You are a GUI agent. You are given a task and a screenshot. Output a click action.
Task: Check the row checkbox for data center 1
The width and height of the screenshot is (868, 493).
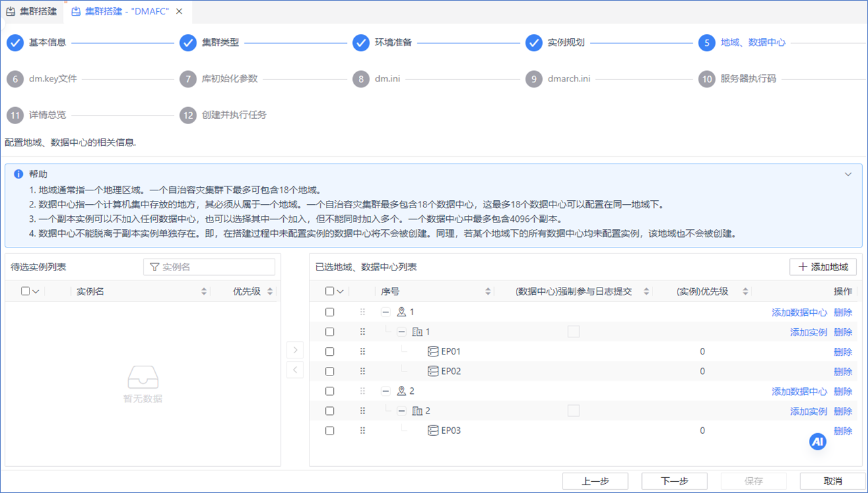(330, 332)
